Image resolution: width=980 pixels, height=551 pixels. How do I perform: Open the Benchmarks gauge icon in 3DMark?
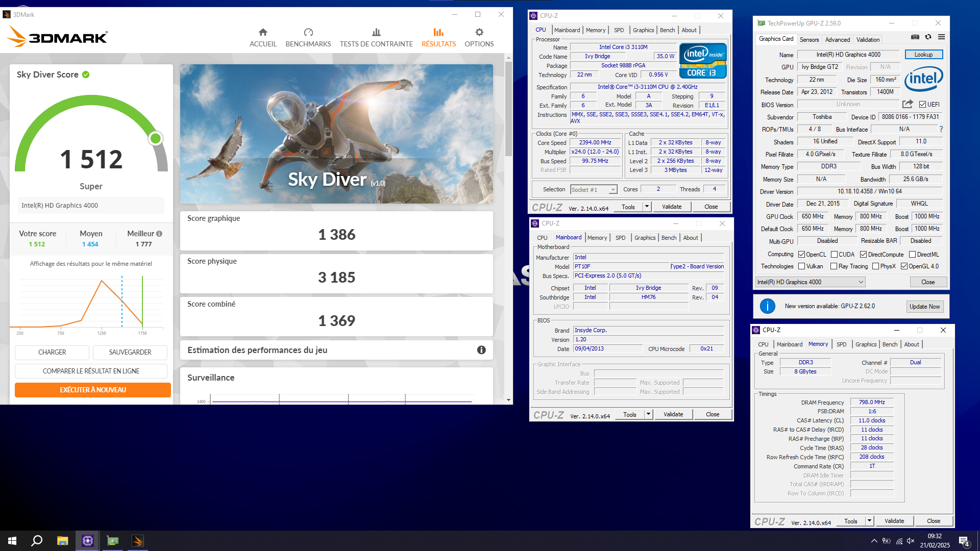tap(308, 32)
